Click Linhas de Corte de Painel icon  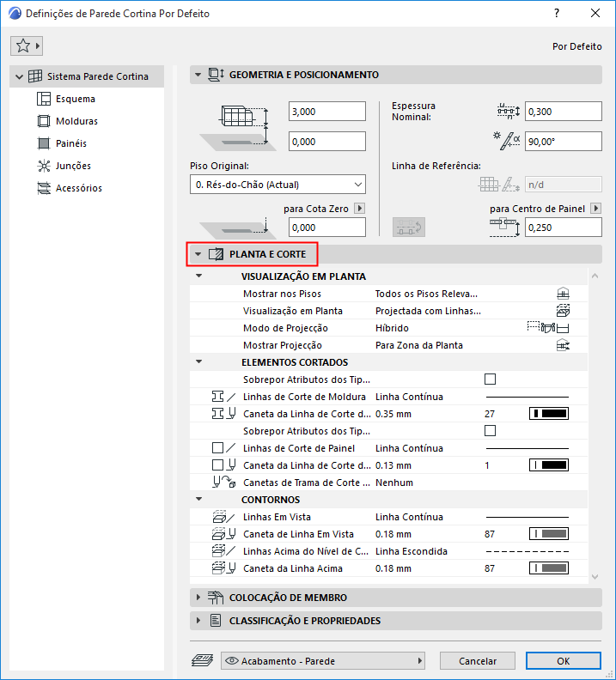pos(224,448)
